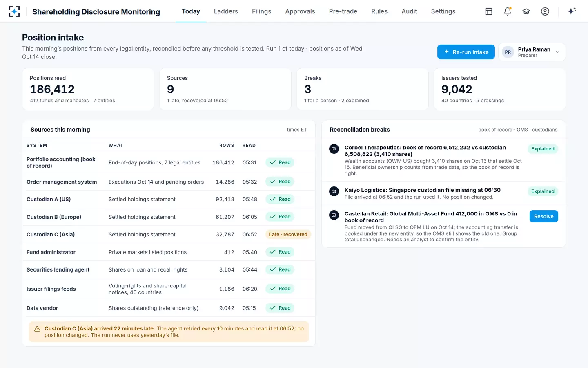The image size is (588, 368).
Task: Click the Issuers tested value 9,042
Action: coord(457,89)
